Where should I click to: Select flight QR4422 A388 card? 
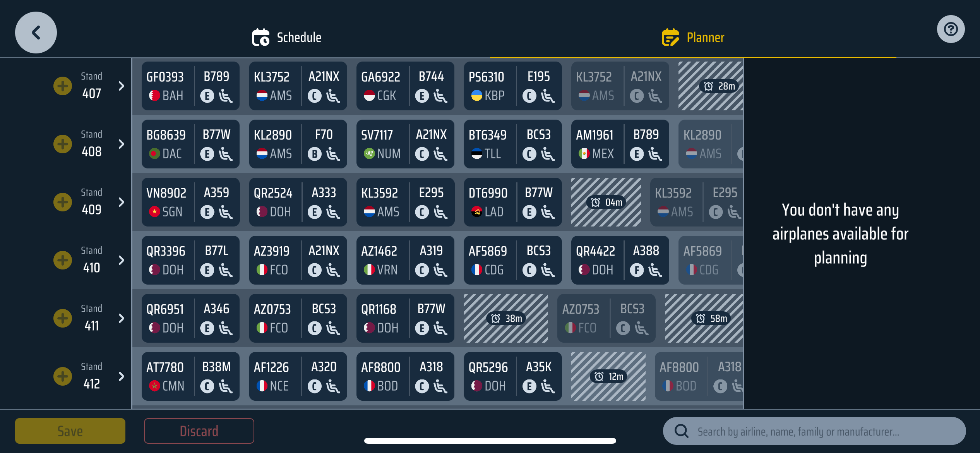pyautogui.click(x=620, y=260)
